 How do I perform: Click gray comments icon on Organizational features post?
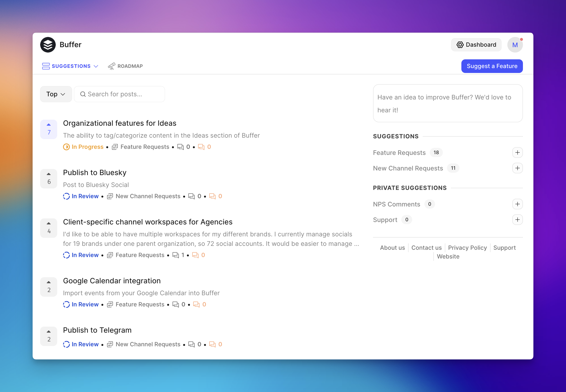click(181, 147)
